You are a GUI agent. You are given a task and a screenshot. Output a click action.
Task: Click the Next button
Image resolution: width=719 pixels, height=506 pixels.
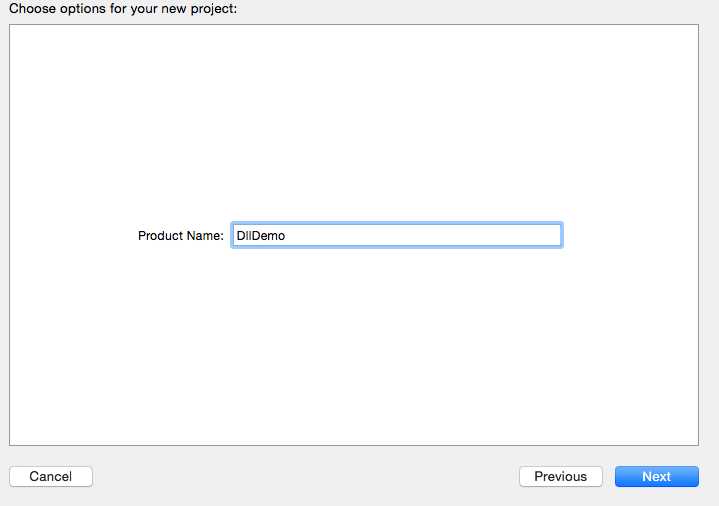click(x=656, y=477)
